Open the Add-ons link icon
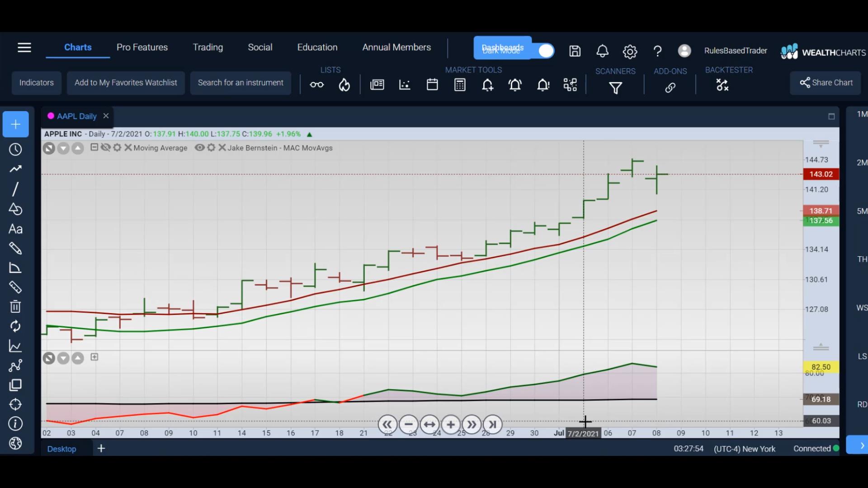Viewport: 868px width, 488px height. coord(670,88)
